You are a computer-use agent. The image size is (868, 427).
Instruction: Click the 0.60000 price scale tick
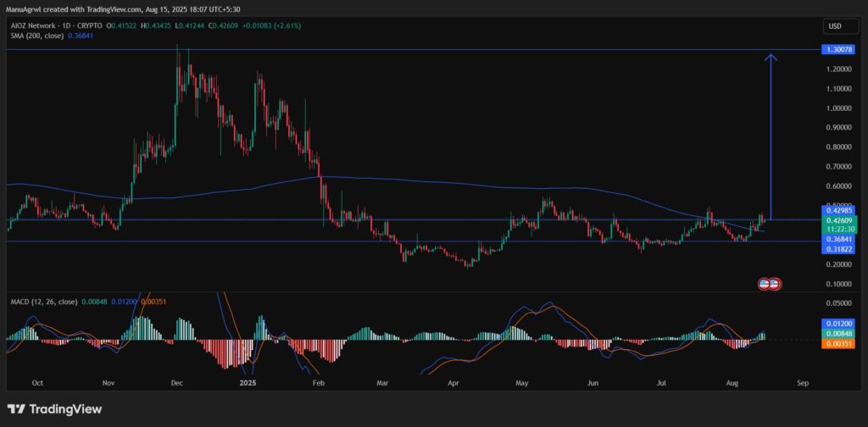839,186
